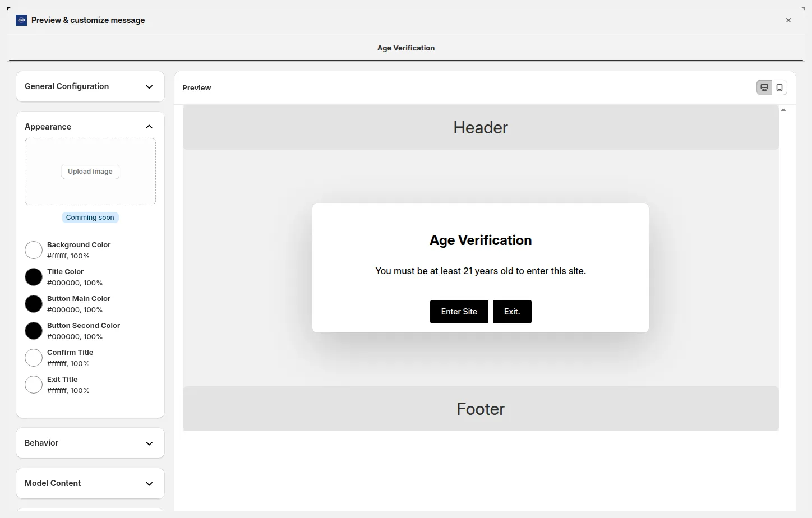This screenshot has width=812, height=518.
Task: Click Enter Site button in preview
Action: point(459,312)
